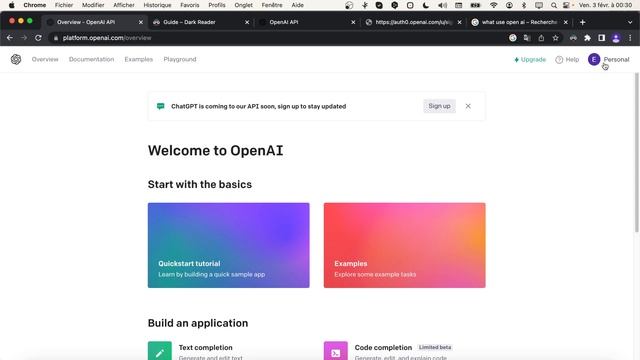Click the translate page icon

tap(527, 38)
